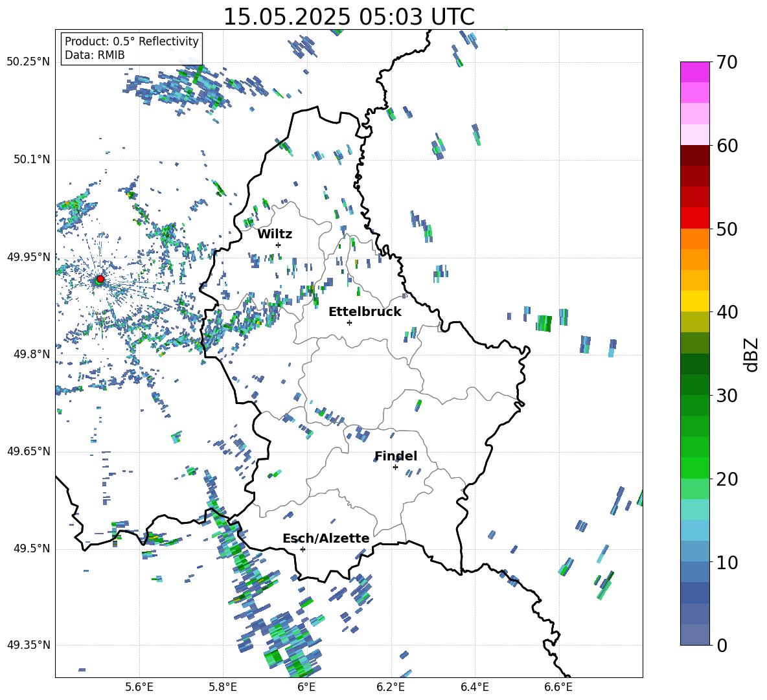The image size is (767, 700).
Task: Click the Esch/Alzette city label
Action: 326,538
